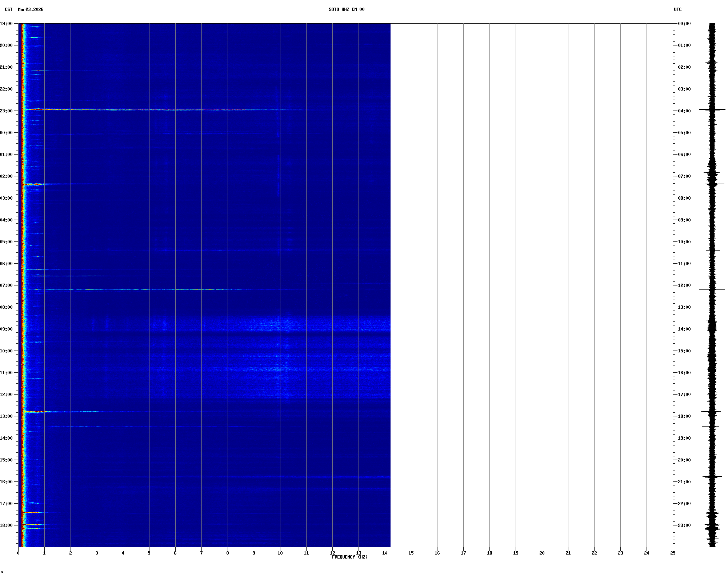This screenshot has height=576, width=728.
Task: Click the 10 Hz frequency axis tick
Action: (x=280, y=553)
